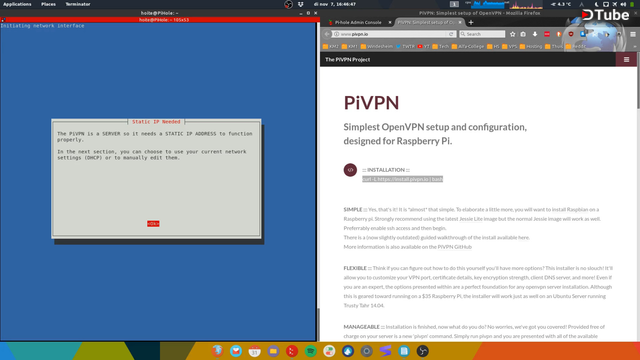
Task: Click The PiVPN Project site title
Action: tap(347, 60)
